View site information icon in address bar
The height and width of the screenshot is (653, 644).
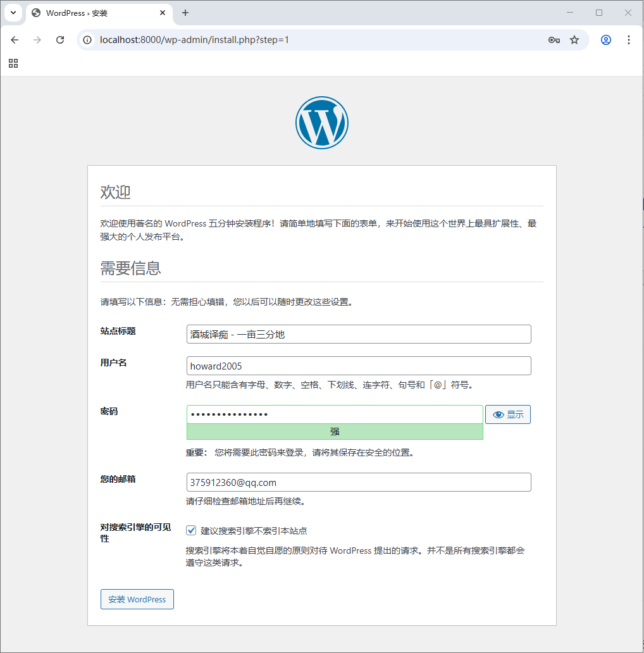87,40
